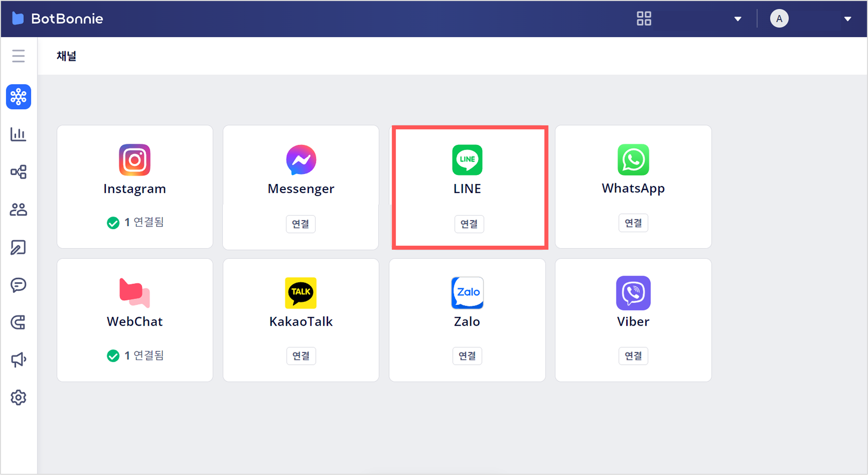Open the flow diagram icon in sidebar
868x475 pixels.
pos(18,172)
